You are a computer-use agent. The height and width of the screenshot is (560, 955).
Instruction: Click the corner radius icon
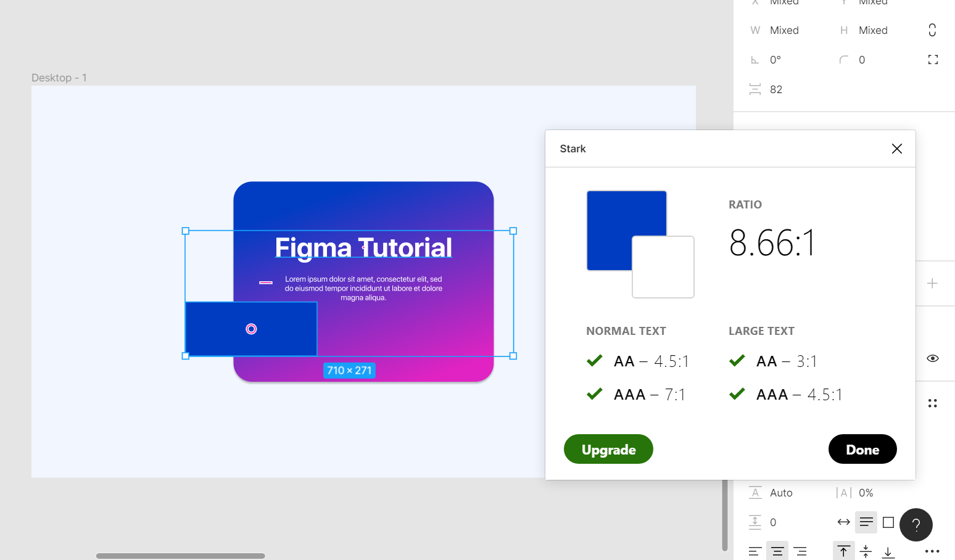pyautogui.click(x=843, y=60)
